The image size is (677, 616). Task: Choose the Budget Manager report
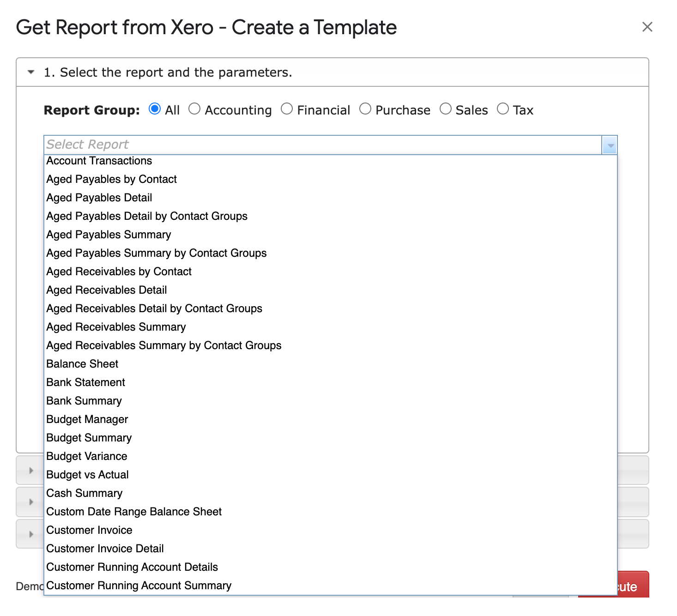[x=331, y=419]
